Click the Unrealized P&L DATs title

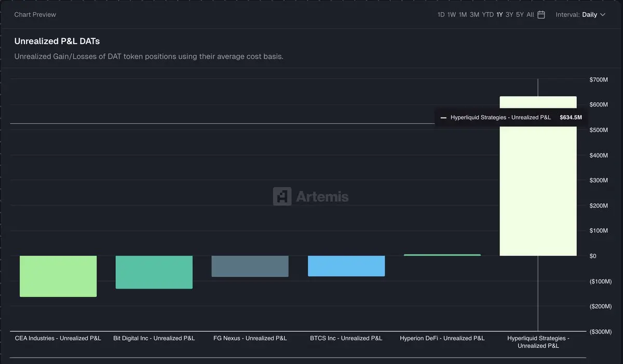57,41
